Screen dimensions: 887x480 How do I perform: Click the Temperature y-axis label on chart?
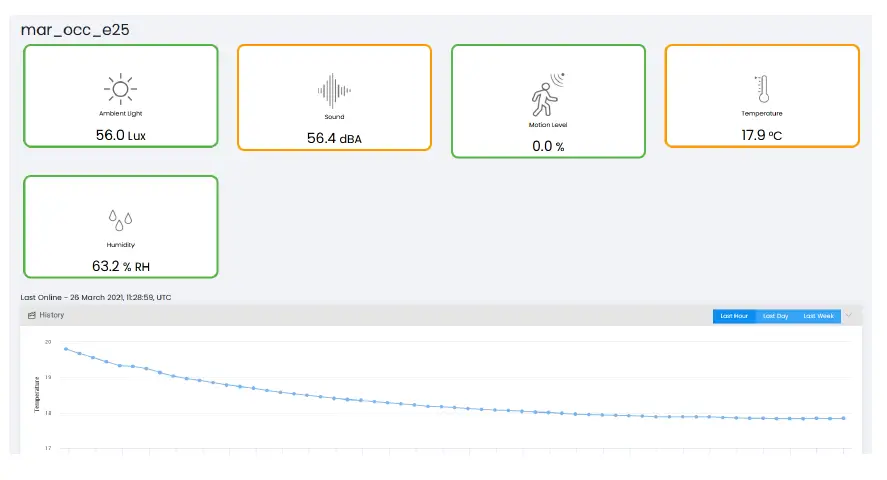tap(37, 394)
